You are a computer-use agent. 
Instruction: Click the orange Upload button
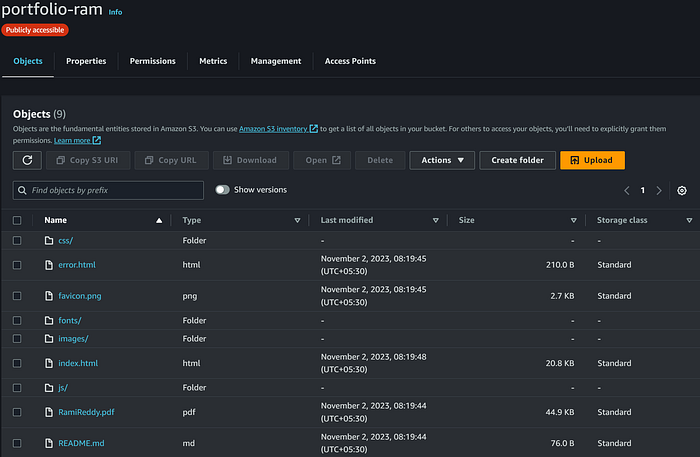click(592, 160)
